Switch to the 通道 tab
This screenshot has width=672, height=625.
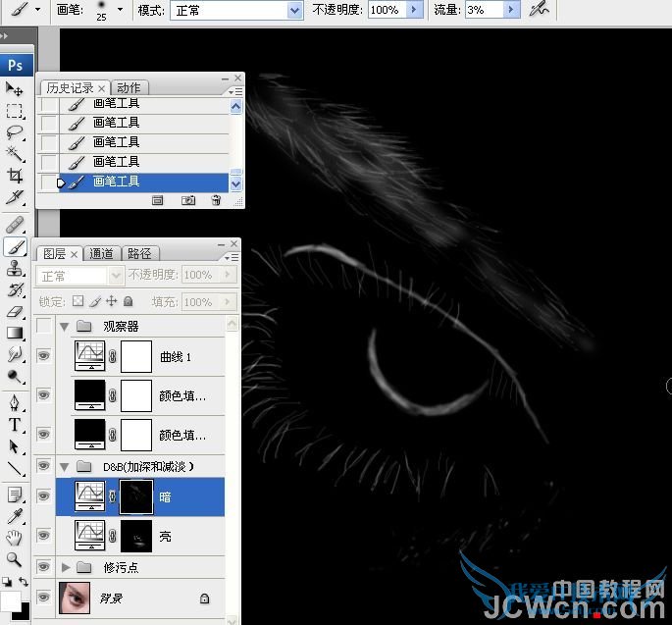coord(102,254)
